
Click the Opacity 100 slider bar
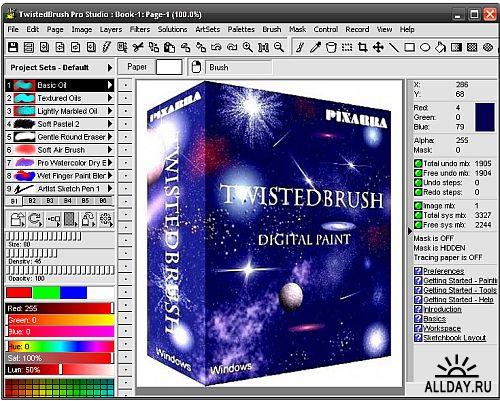click(60, 270)
